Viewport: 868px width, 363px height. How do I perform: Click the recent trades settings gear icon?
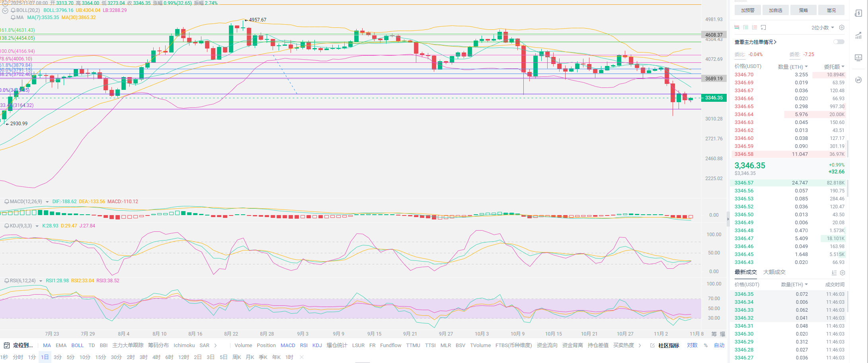click(x=842, y=273)
